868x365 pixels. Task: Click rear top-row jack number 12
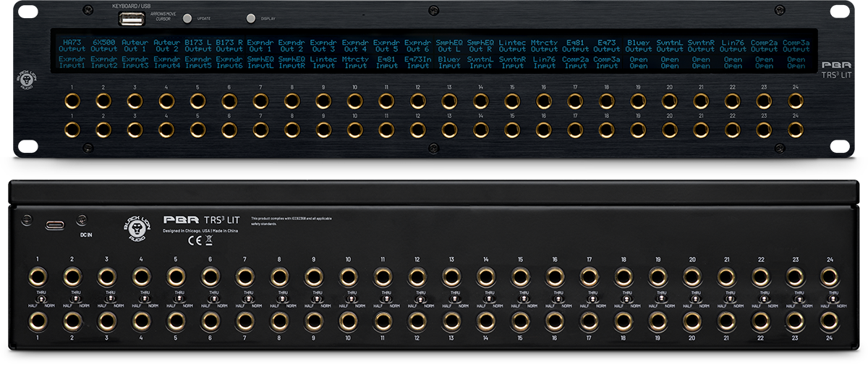click(417, 276)
